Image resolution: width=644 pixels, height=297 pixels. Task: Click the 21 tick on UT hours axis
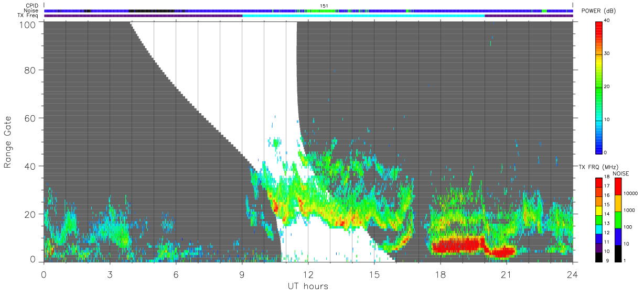pyautogui.click(x=506, y=274)
